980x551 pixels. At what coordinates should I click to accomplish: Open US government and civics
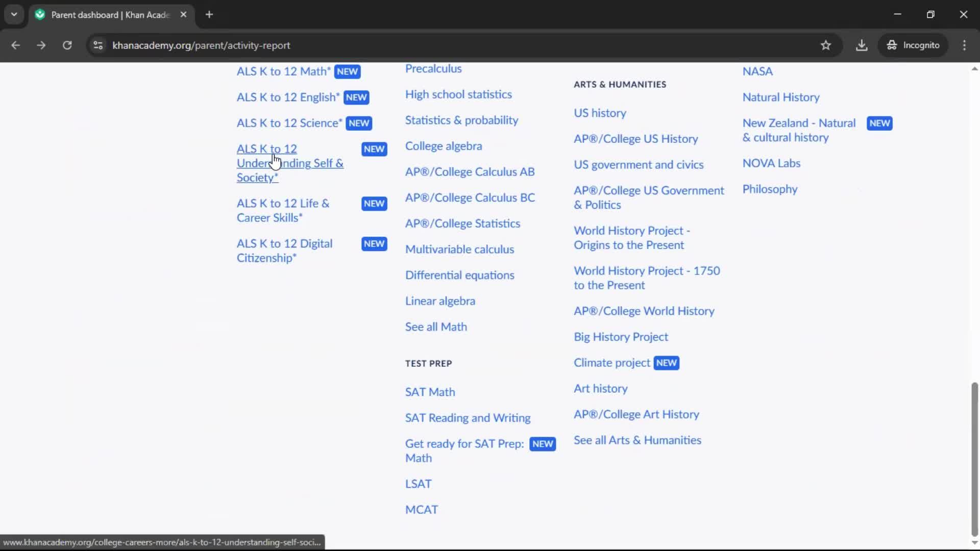639,165
